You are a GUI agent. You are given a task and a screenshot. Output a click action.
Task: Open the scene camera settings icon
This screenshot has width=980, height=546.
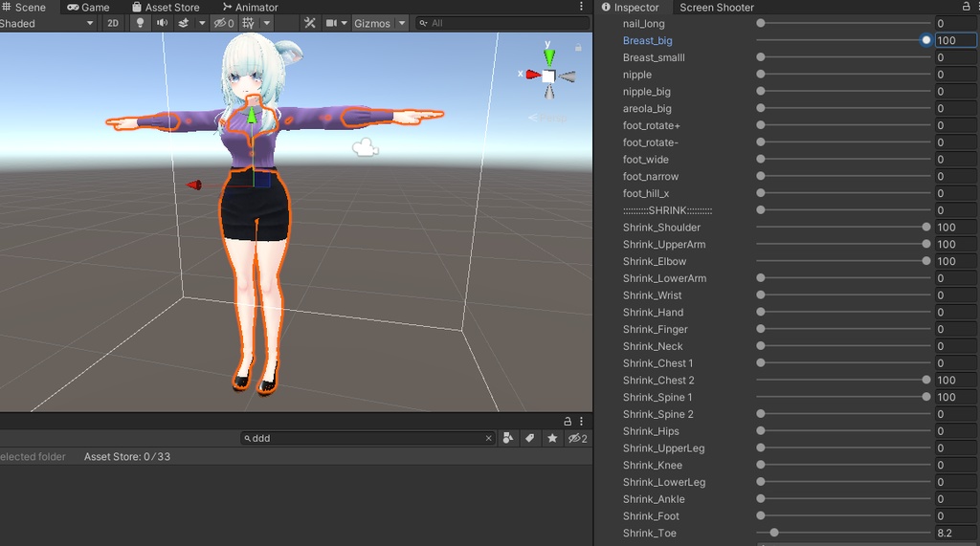click(x=331, y=23)
